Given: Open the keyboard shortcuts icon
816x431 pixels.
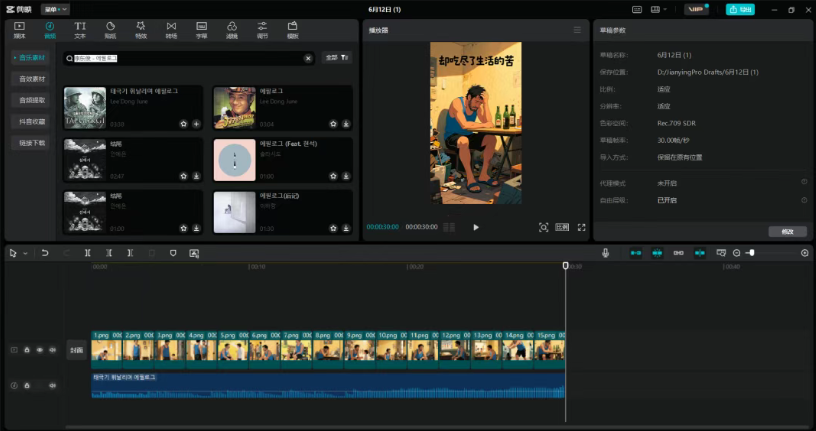Looking at the screenshot, I should pos(637,9).
